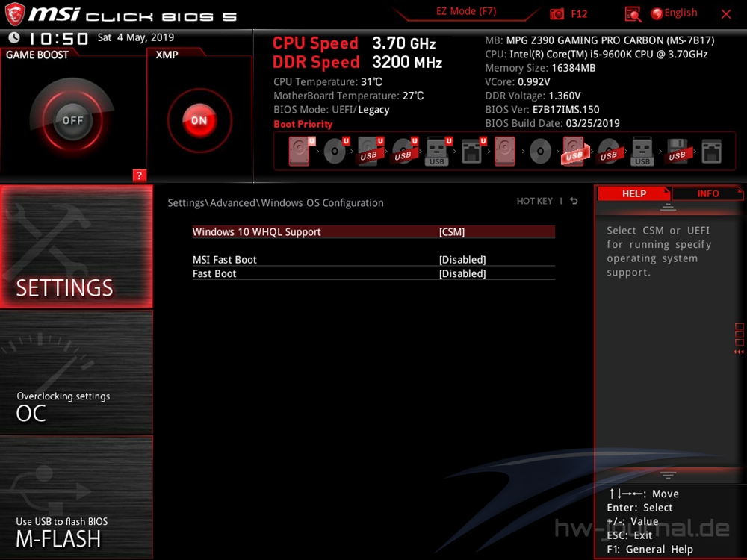Select the legacy CD/DVD boot device icon
The height and width of the screenshot is (560, 747).
coord(540,152)
